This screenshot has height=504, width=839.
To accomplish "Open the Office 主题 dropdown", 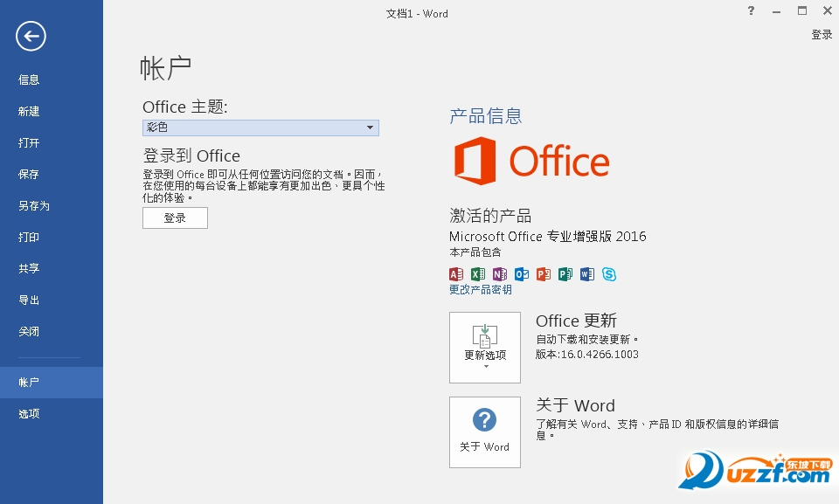I will coord(260,128).
